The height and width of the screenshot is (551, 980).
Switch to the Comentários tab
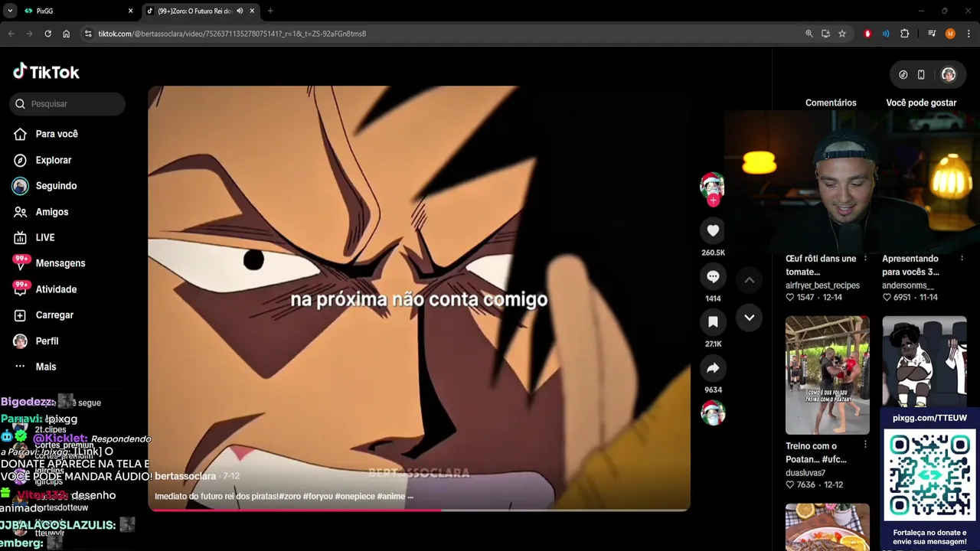pos(831,103)
